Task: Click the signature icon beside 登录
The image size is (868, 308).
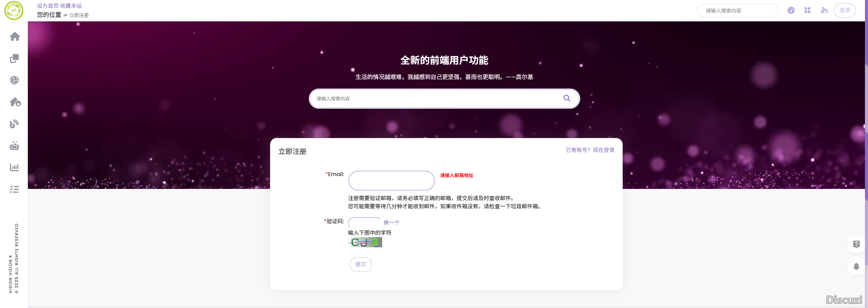Action: coord(824,11)
